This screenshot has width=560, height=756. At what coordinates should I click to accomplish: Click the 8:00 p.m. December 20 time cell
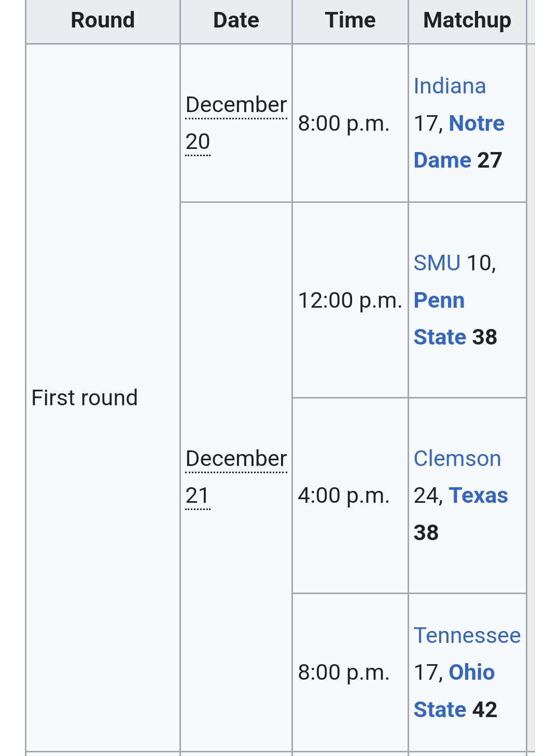pos(350,123)
